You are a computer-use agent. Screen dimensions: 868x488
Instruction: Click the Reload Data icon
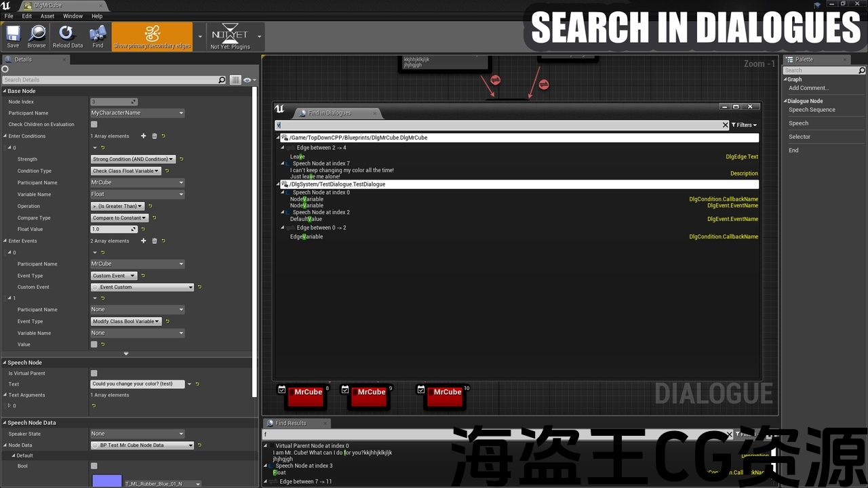click(67, 36)
